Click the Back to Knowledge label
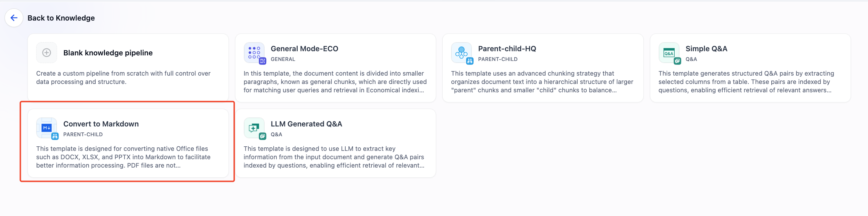 tap(61, 18)
